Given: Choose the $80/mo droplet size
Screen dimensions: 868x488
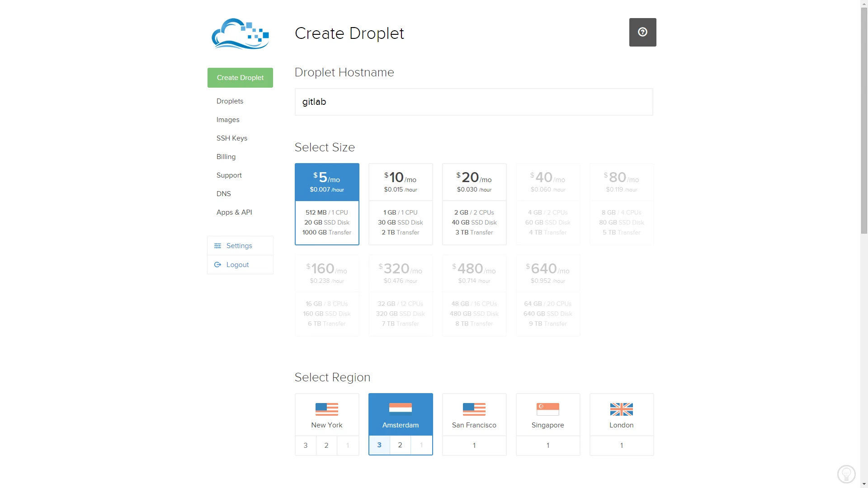Looking at the screenshot, I should (x=622, y=204).
